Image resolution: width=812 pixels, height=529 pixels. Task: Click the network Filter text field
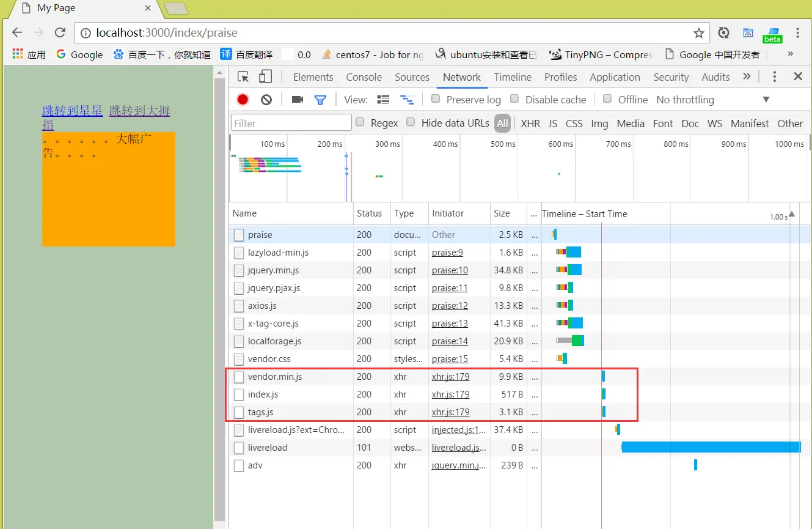pos(291,123)
